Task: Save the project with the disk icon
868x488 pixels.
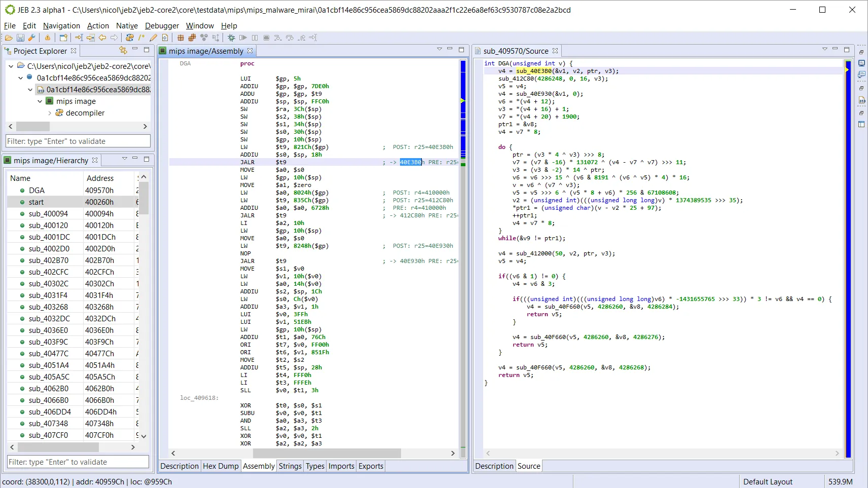Action: (20, 37)
